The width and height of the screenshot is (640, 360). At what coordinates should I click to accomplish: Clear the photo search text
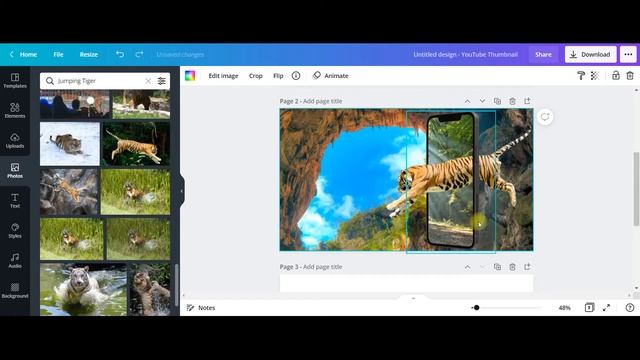(x=148, y=81)
